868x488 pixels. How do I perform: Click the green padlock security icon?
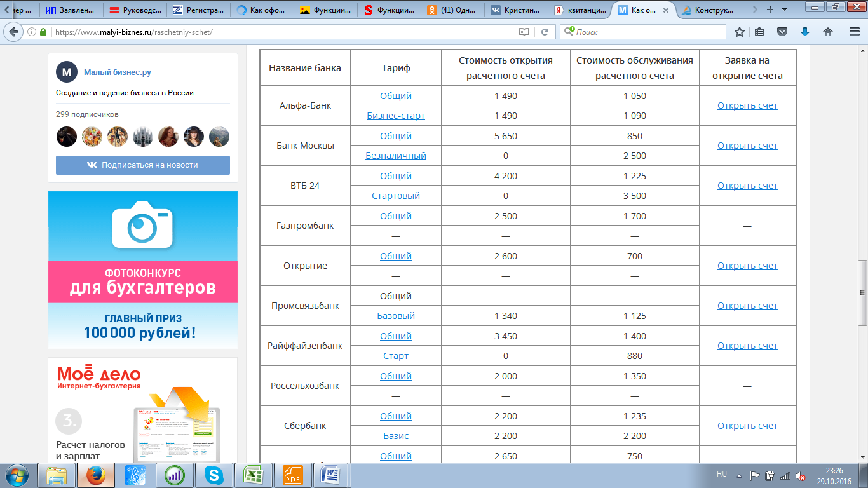[44, 32]
